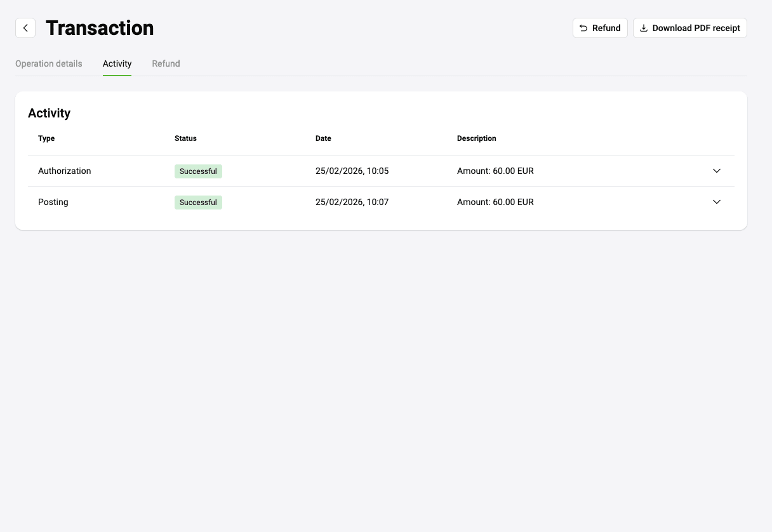Click the Refund button
This screenshot has height=532, width=772.
click(x=600, y=28)
